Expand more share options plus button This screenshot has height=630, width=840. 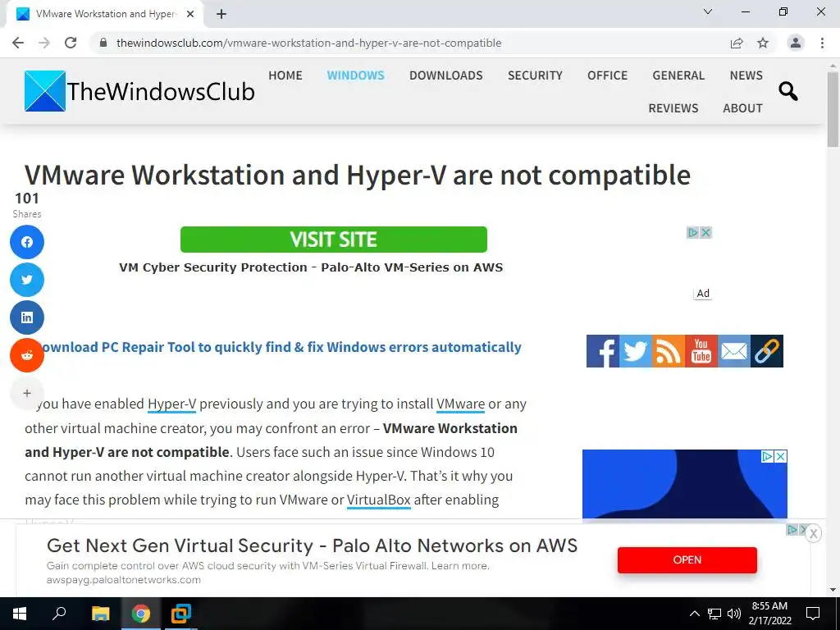point(27,393)
